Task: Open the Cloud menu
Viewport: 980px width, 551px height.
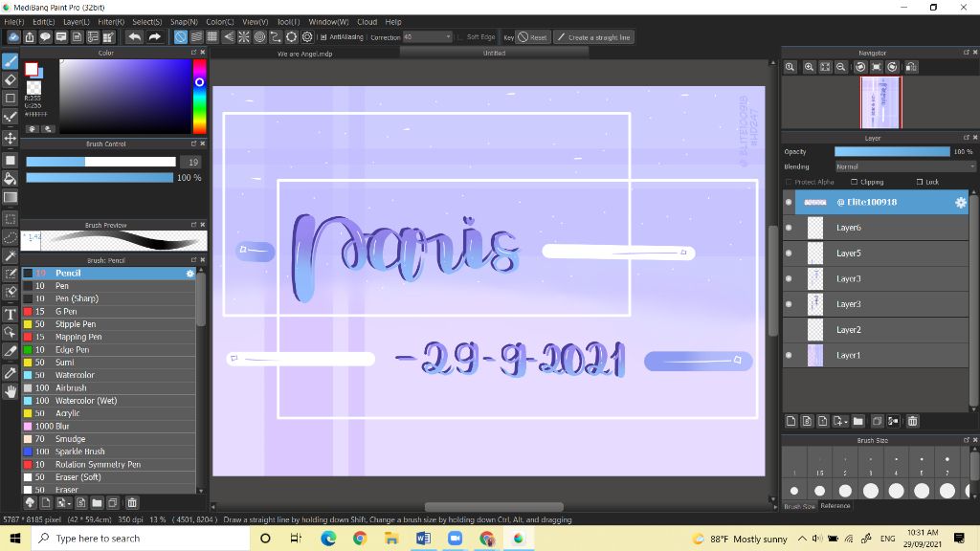Action: point(367,22)
